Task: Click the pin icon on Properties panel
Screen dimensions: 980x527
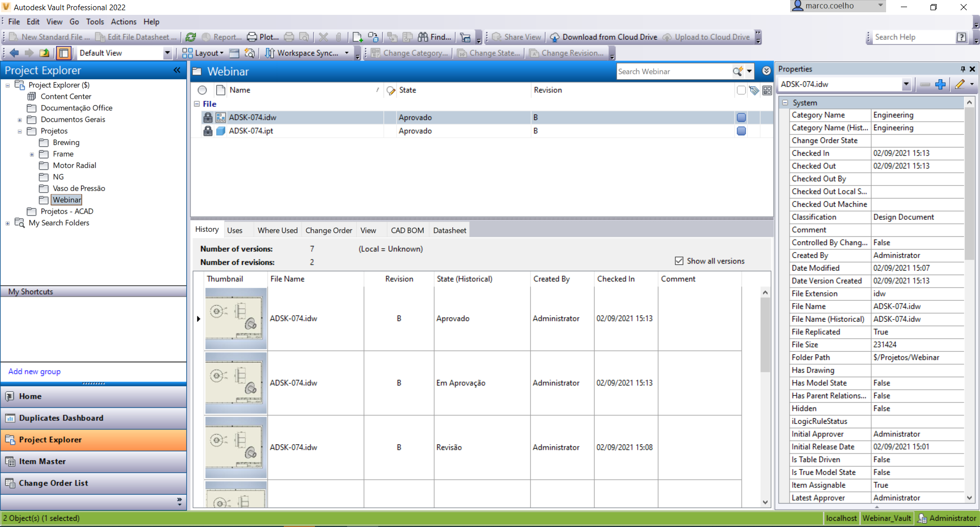Action: [x=963, y=69]
